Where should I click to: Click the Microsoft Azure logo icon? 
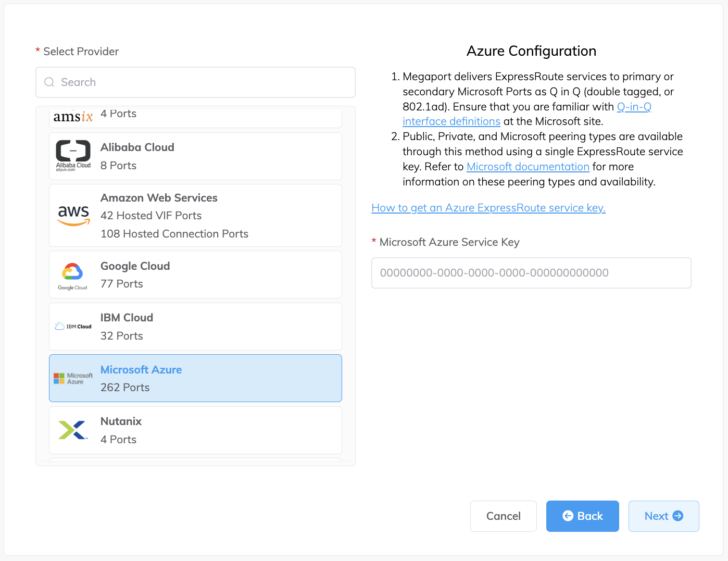click(x=73, y=378)
